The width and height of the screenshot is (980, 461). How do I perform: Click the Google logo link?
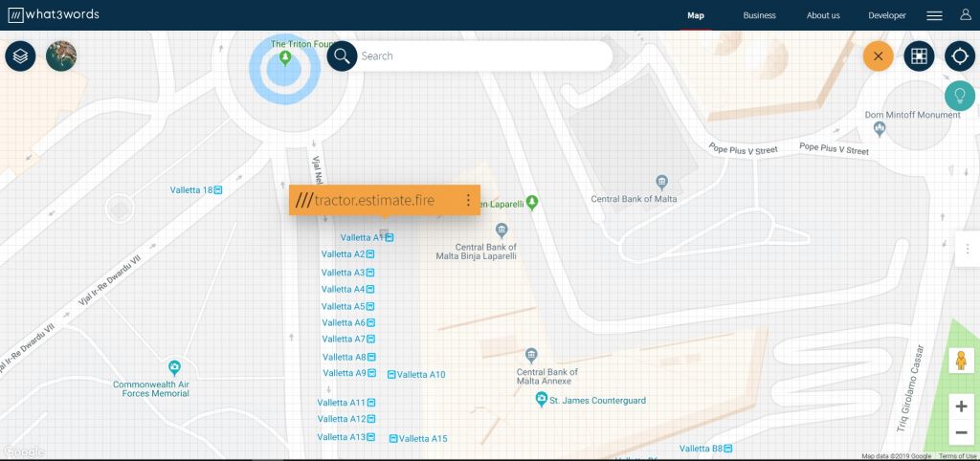tap(23, 451)
